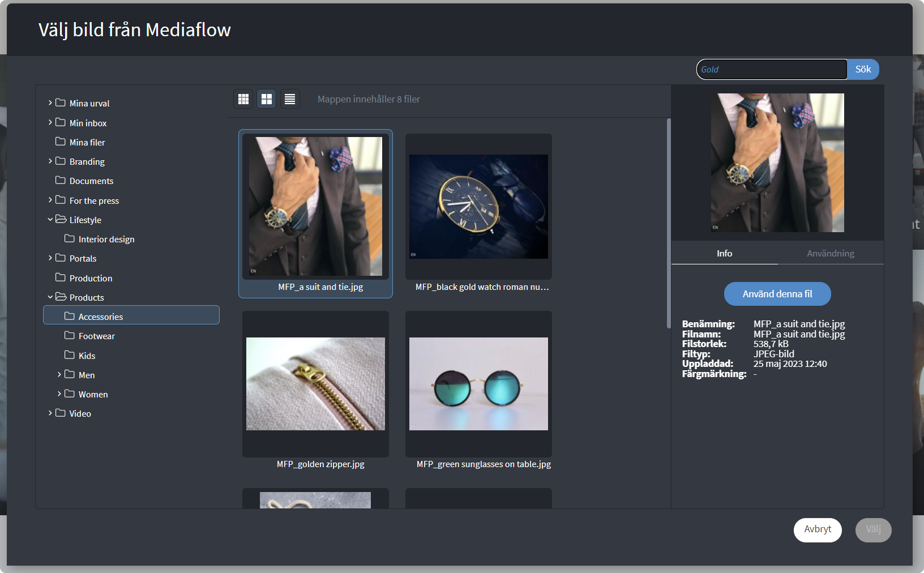Image resolution: width=924 pixels, height=573 pixels.
Task: Click the Branding folder icon
Action: pyautogui.click(x=61, y=161)
